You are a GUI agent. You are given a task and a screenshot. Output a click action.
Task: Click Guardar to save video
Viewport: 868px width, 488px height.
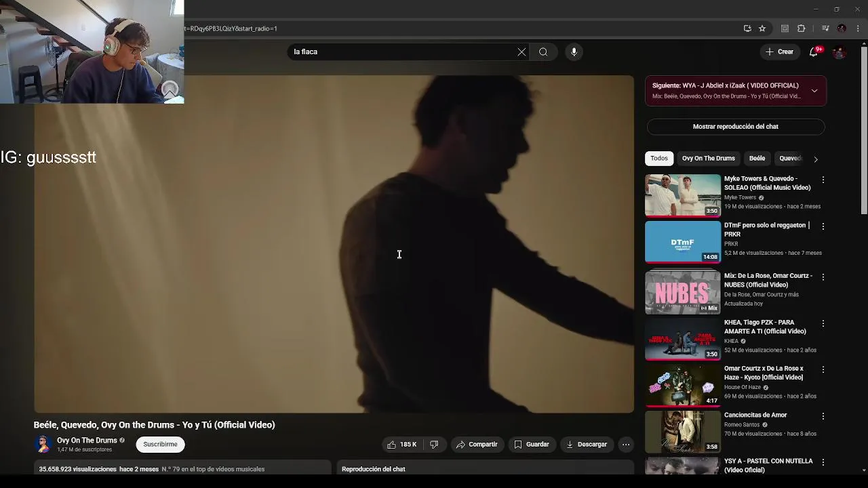pyautogui.click(x=532, y=445)
